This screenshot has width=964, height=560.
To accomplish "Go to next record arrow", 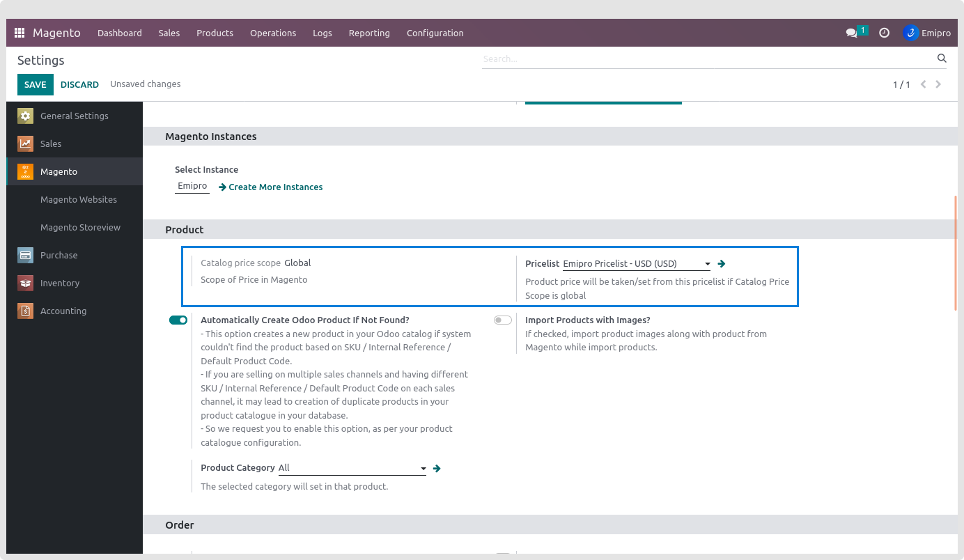I will coord(938,84).
